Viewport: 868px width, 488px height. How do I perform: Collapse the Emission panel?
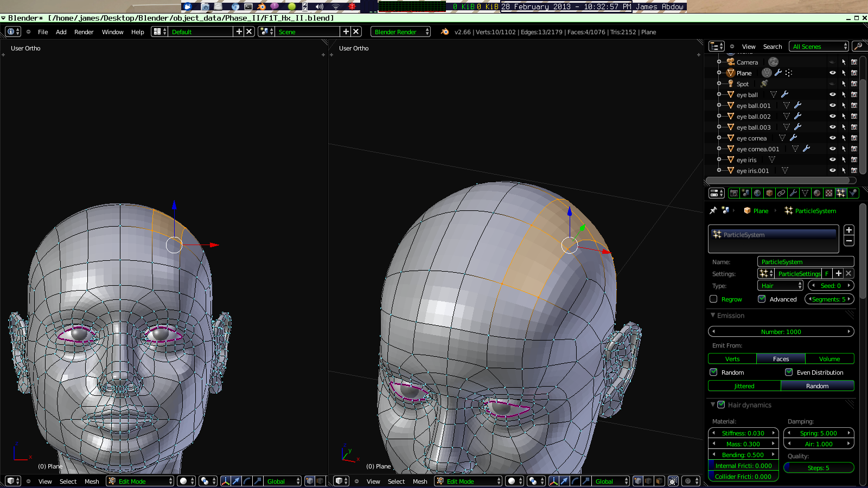(x=713, y=315)
